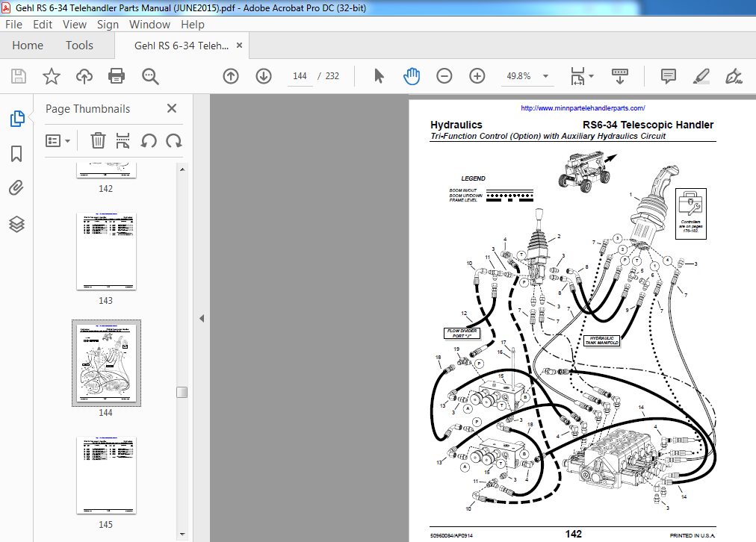The width and height of the screenshot is (756, 542).
Task: Open the Bookmarks sidebar panel
Action: pos(16,154)
